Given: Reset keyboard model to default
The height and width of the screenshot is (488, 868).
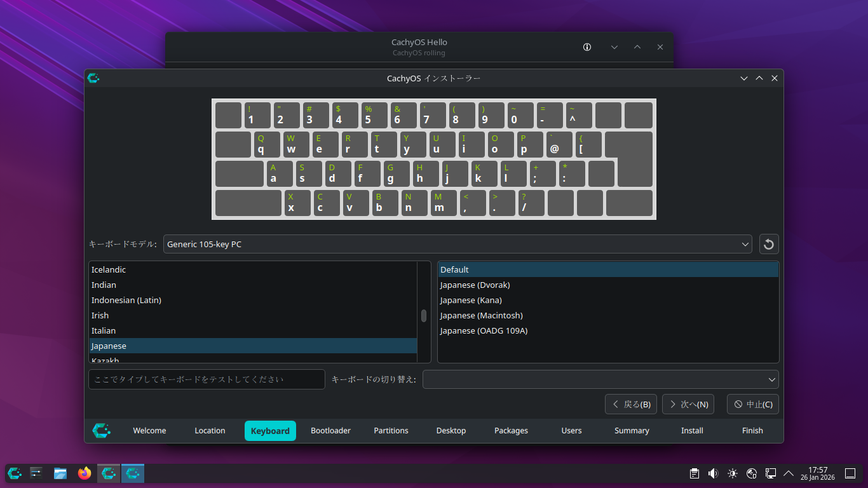Looking at the screenshot, I should pos(769,244).
